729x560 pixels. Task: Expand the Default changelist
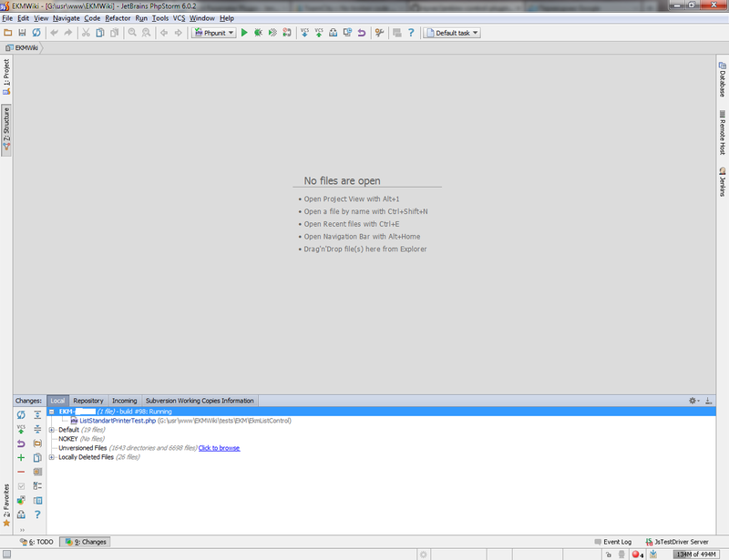[52, 430]
